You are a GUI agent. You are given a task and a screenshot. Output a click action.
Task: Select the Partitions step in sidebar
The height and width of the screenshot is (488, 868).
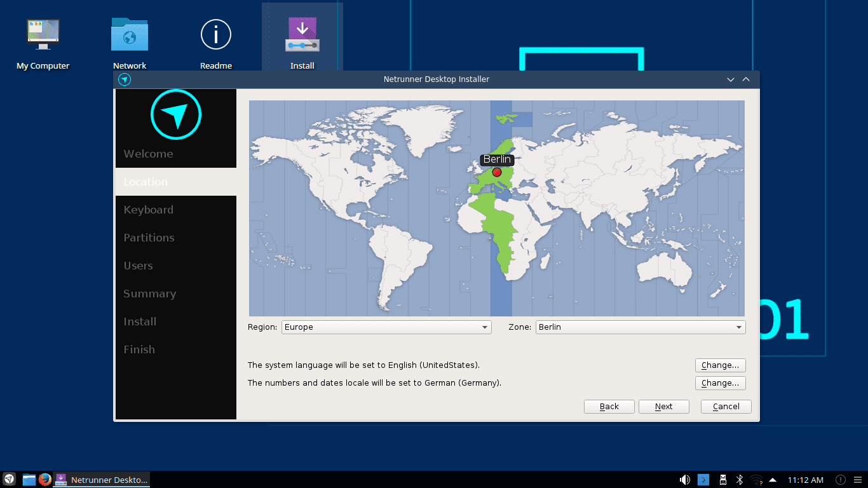176,238
